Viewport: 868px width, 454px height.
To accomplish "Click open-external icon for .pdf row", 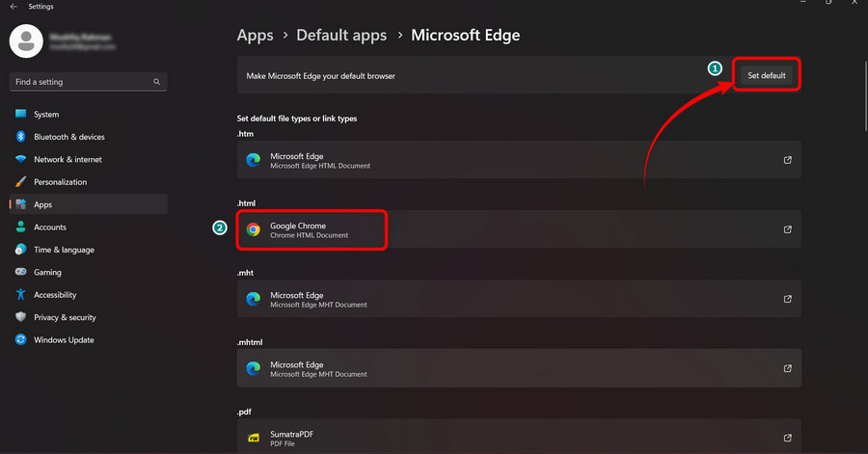I will [788, 438].
